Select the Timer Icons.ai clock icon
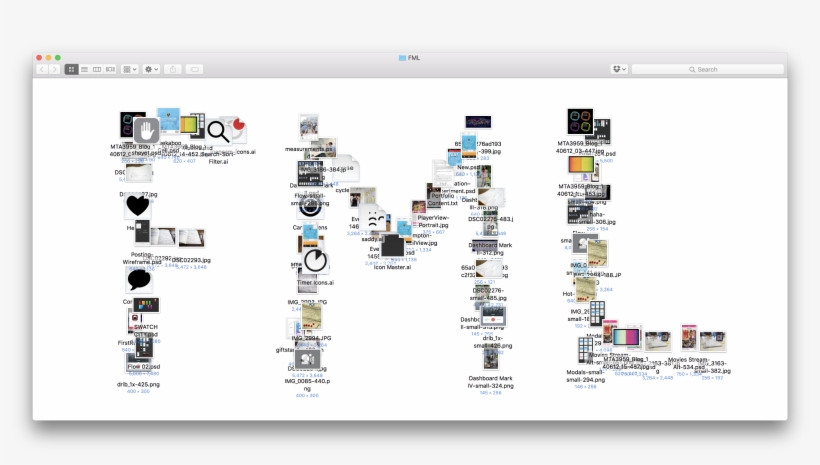The width and height of the screenshot is (820, 465). pos(314,261)
